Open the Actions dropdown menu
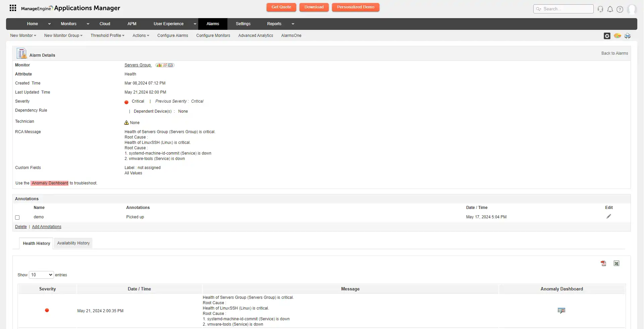This screenshot has height=329, width=644. [141, 35]
